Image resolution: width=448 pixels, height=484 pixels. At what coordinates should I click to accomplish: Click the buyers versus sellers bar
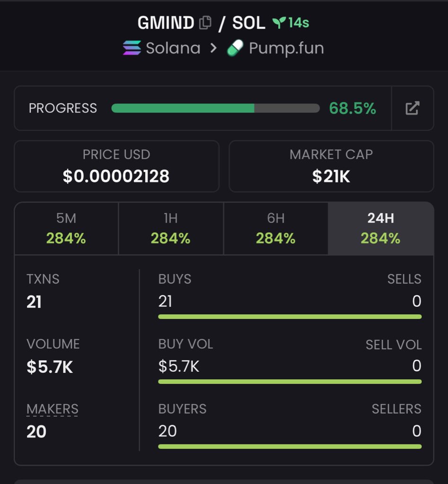point(290,446)
